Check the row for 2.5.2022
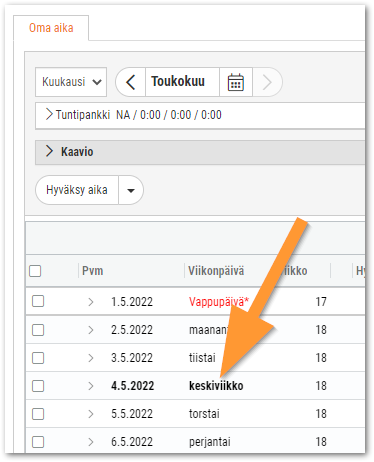The height and width of the screenshot is (462, 374). [x=38, y=330]
